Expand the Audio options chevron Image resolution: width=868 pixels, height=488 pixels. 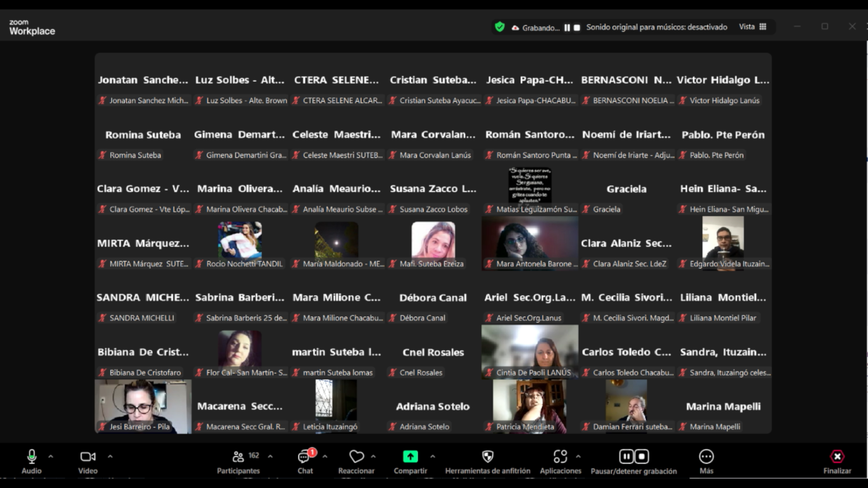pyautogui.click(x=51, y=456)
